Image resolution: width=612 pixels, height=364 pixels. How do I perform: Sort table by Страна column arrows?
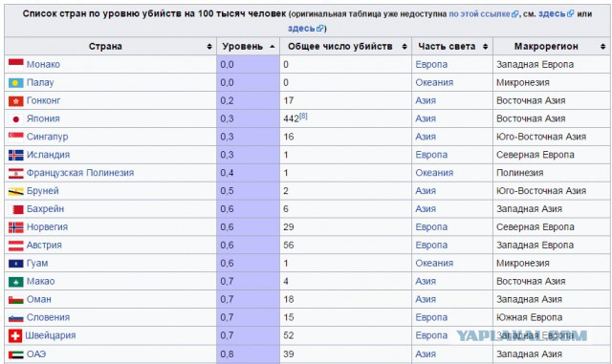[209, 47]
